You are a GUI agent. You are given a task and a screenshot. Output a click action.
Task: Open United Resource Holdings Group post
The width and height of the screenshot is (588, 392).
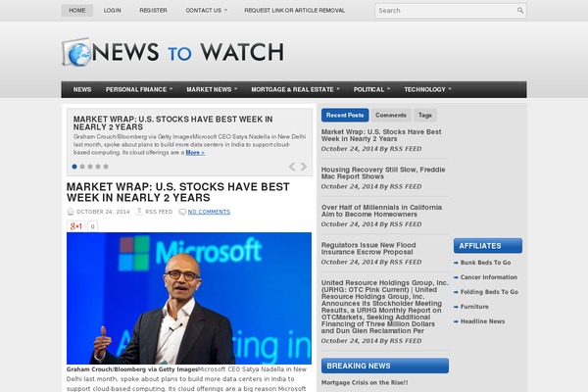point(385,307)
